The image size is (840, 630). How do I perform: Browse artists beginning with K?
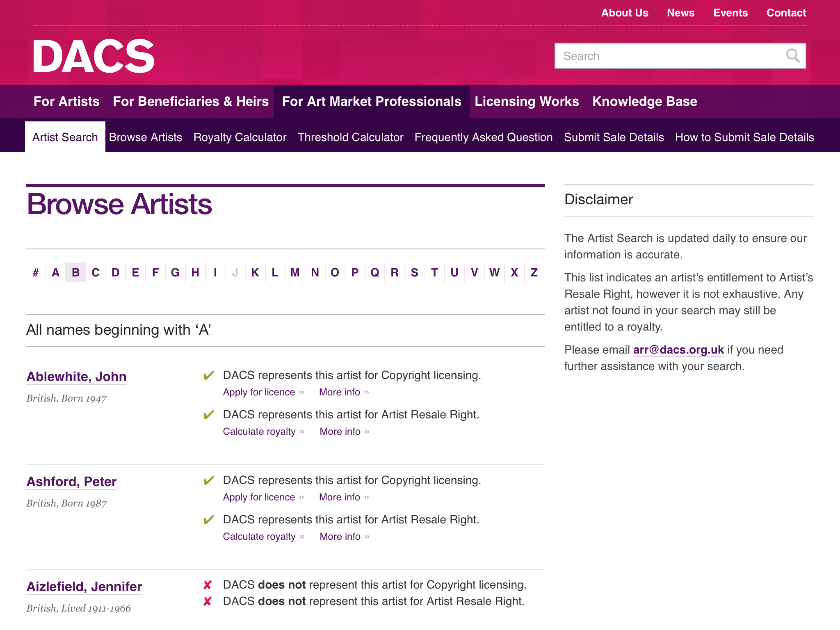coord(255,272)
